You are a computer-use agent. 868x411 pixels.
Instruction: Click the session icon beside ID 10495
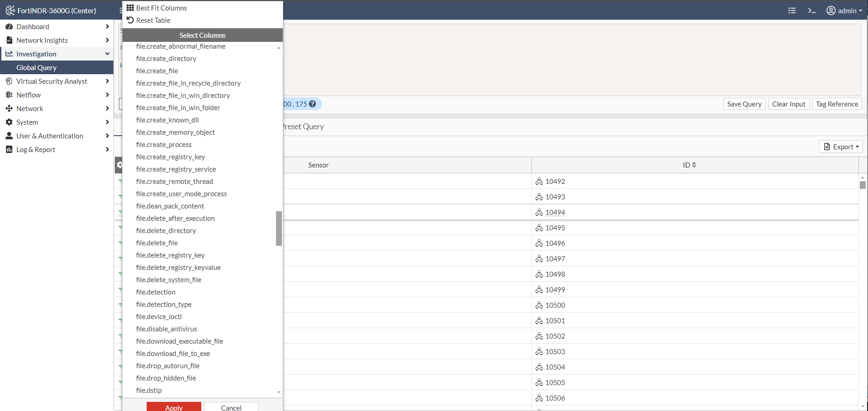coord(539,228)
